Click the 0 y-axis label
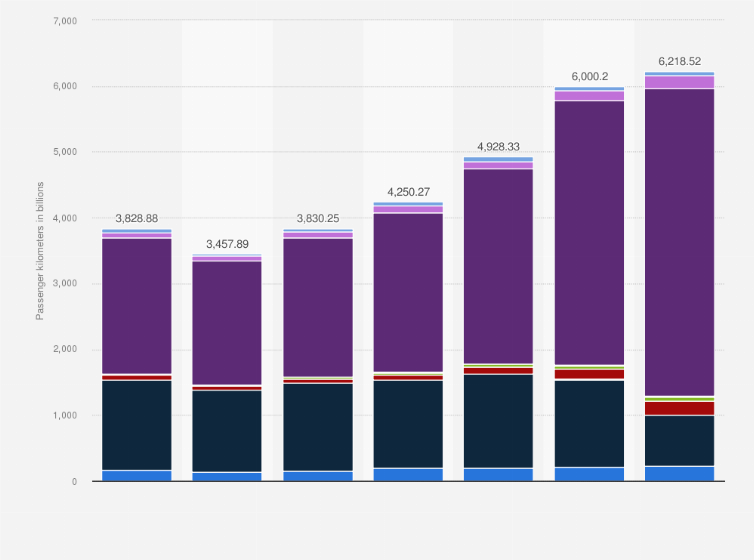This screenshot has width=754, height=560. click(75, 482)
